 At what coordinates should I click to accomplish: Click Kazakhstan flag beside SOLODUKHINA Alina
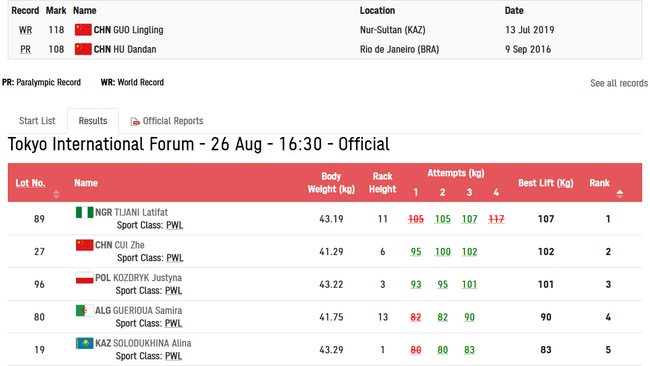click(85, 343)
